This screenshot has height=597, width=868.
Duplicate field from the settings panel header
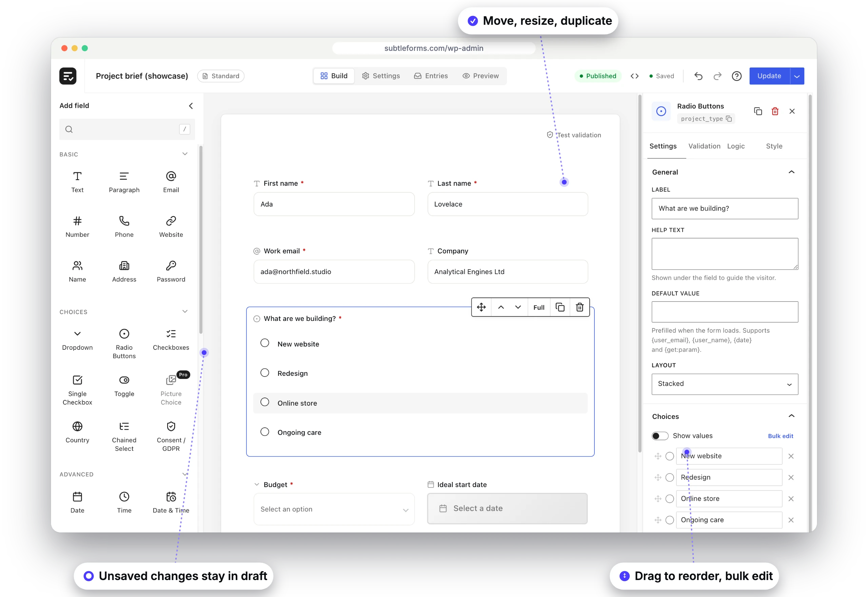[758, 111]
